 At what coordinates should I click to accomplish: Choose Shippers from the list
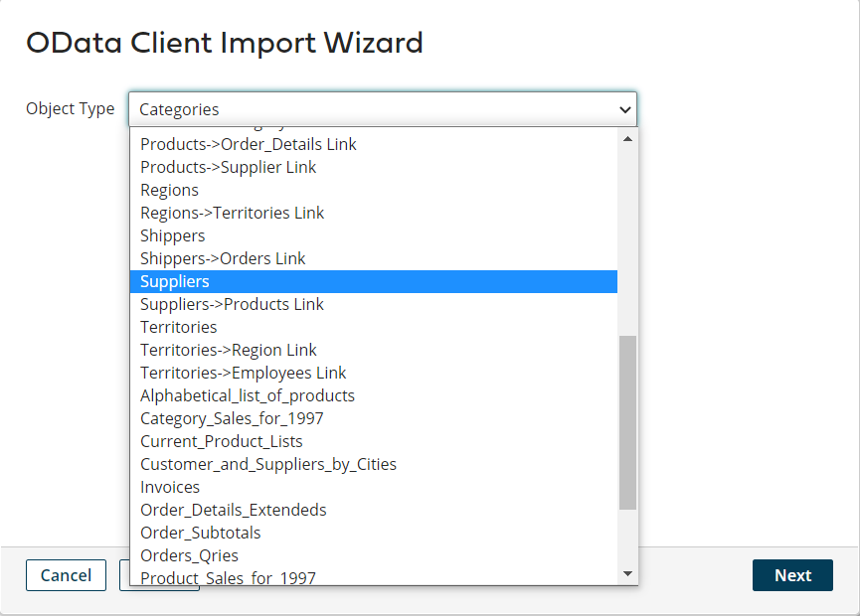[172, 235]
